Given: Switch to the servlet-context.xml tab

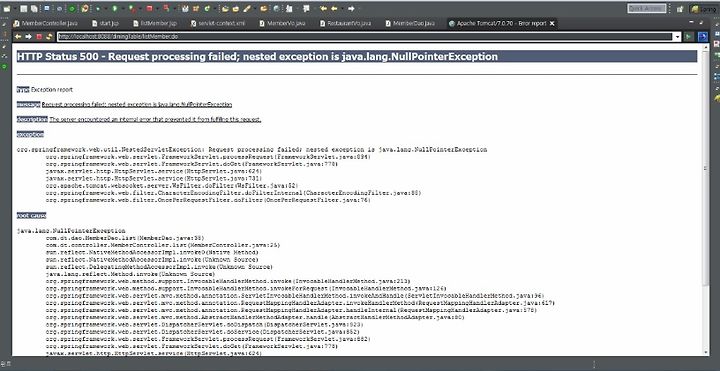Looking at the screenshot, I should [x=218, y=23].
